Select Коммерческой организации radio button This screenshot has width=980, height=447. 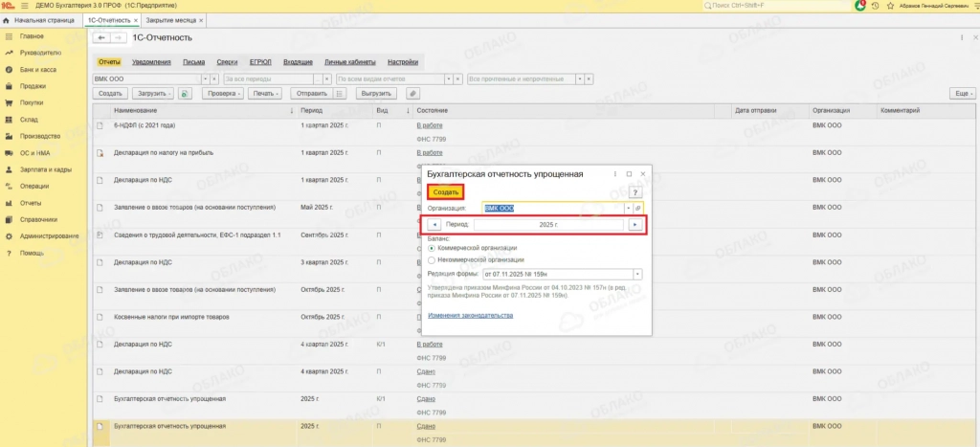point(432,248)
